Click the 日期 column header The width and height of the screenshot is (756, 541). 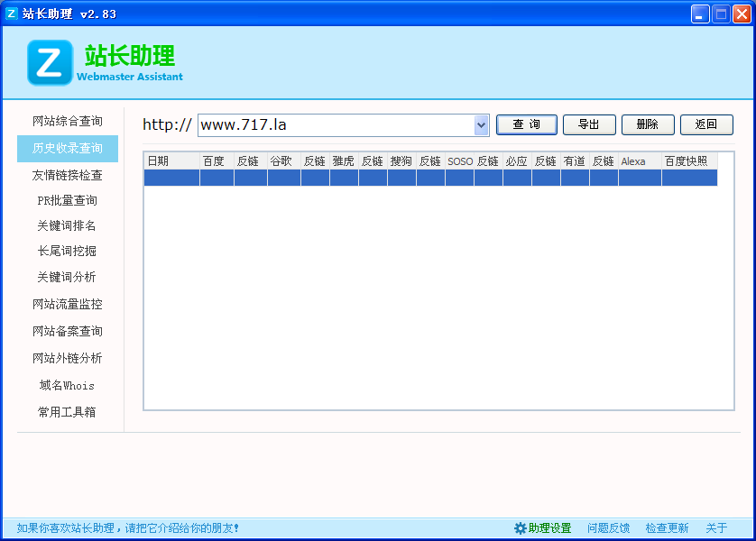coord(171,160)
